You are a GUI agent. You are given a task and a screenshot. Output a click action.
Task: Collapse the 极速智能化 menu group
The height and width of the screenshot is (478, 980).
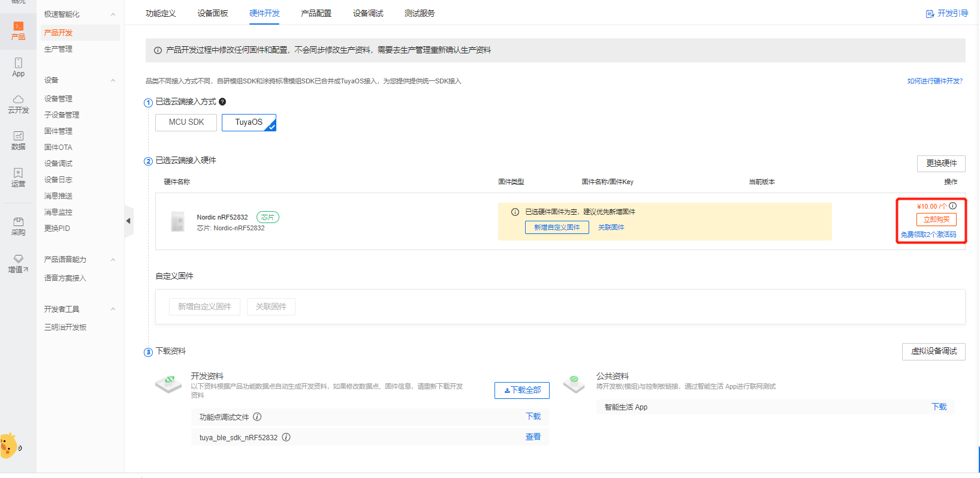pos(113,14)
